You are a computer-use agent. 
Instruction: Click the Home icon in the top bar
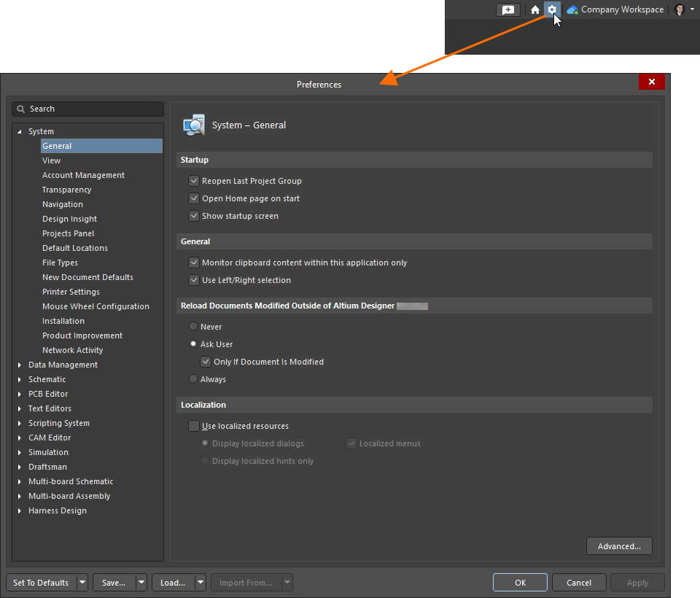click(x=535, y=9)
